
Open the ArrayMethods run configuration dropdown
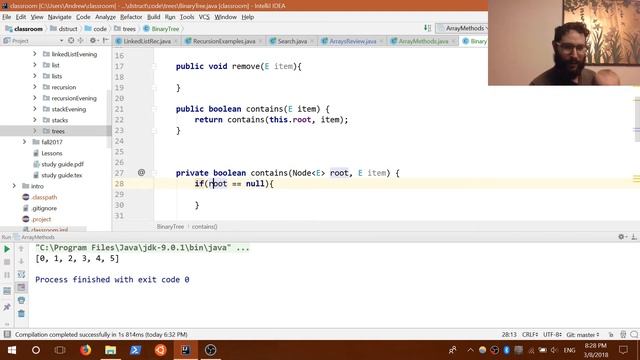[462, 28]
